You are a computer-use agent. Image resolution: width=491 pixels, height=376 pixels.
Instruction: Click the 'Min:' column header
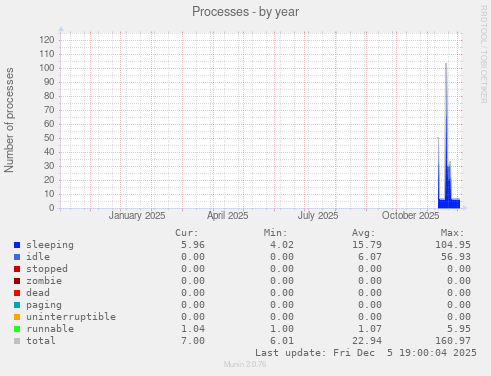pos(275,233)
